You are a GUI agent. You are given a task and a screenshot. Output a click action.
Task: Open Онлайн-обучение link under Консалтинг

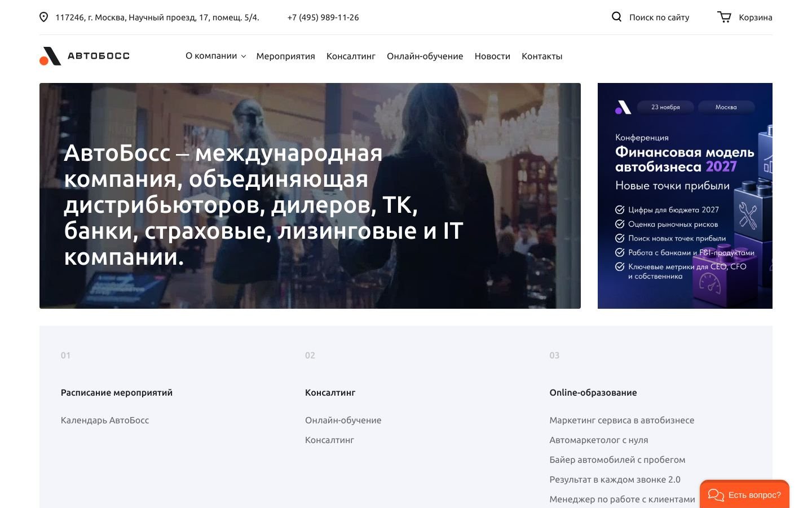(343, 420)
